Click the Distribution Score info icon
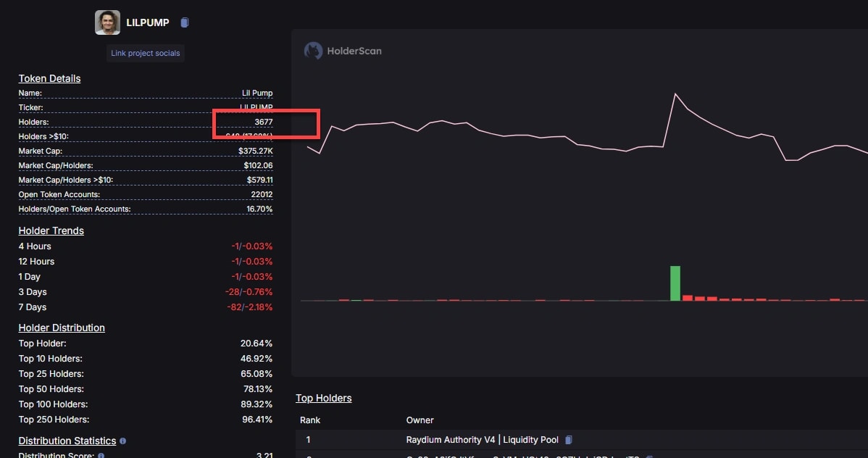This screenshot has height=458, width=868. point(101,455)
